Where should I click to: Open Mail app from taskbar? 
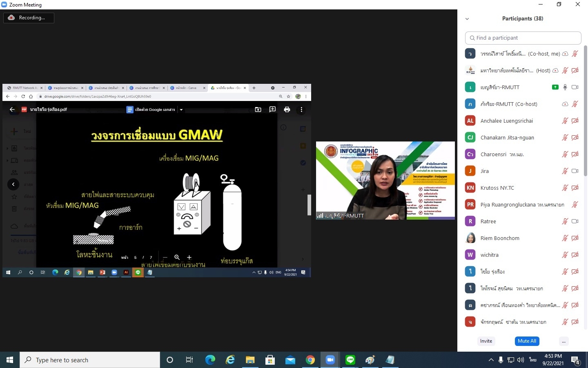[290, 360]
